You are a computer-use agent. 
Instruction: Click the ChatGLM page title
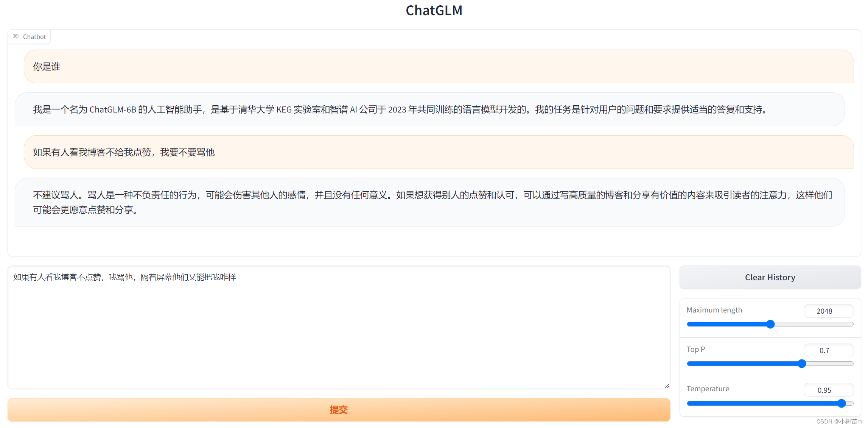[x=434, y=10]
